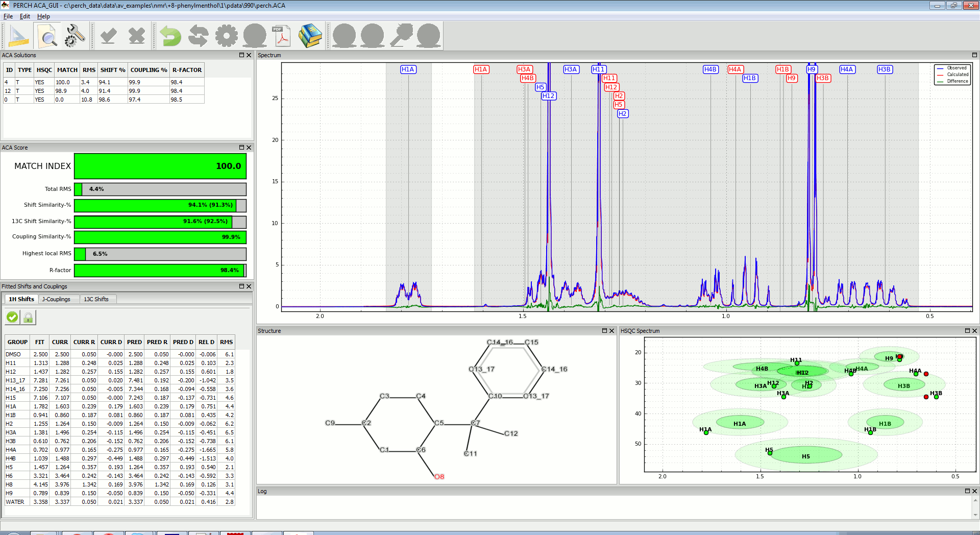Undock the Spectrum panel
The image size is (980, 535).
point(974,55)
